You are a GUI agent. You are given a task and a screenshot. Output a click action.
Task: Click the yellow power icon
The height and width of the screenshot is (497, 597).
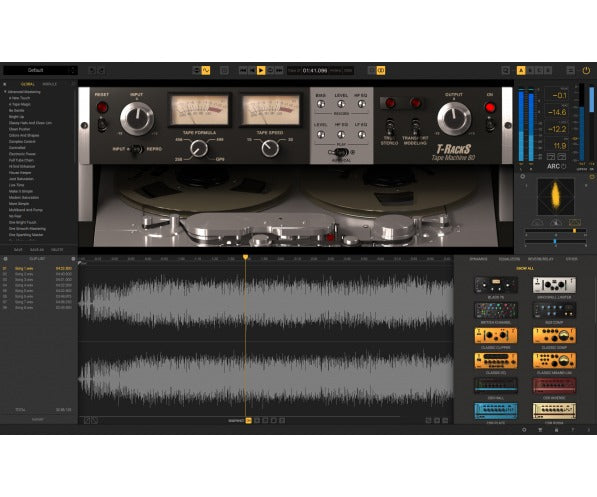[586, 70]
